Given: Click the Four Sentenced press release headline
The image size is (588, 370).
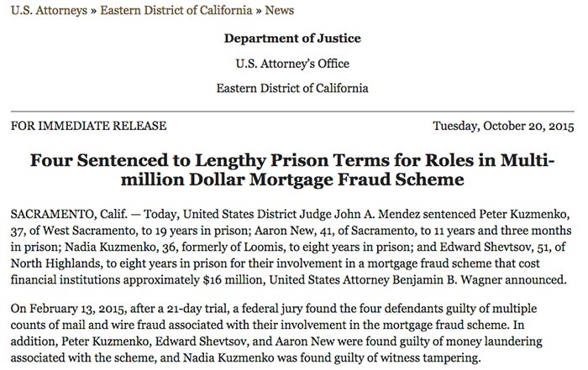Looking at the screenshot, I should coord(292,169).
